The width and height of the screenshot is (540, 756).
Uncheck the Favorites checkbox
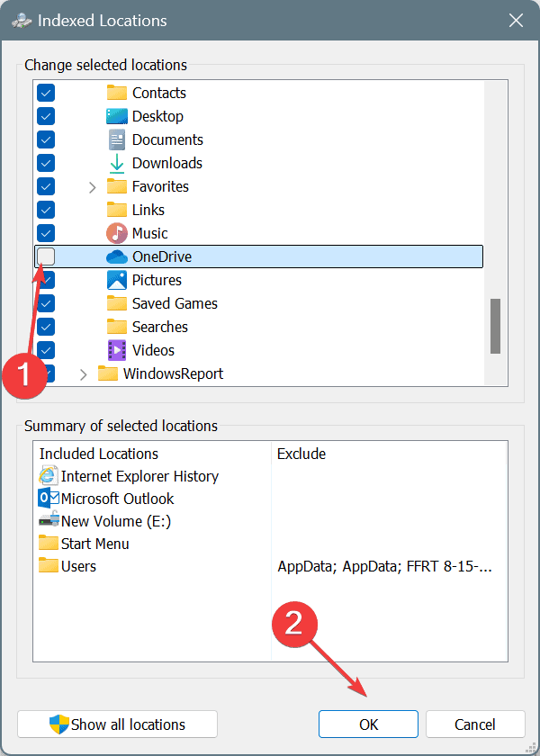point(46,186)
